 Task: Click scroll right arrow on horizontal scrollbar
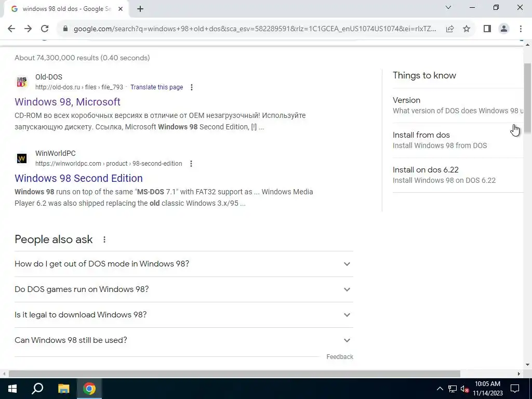click(x=519, y=374)
